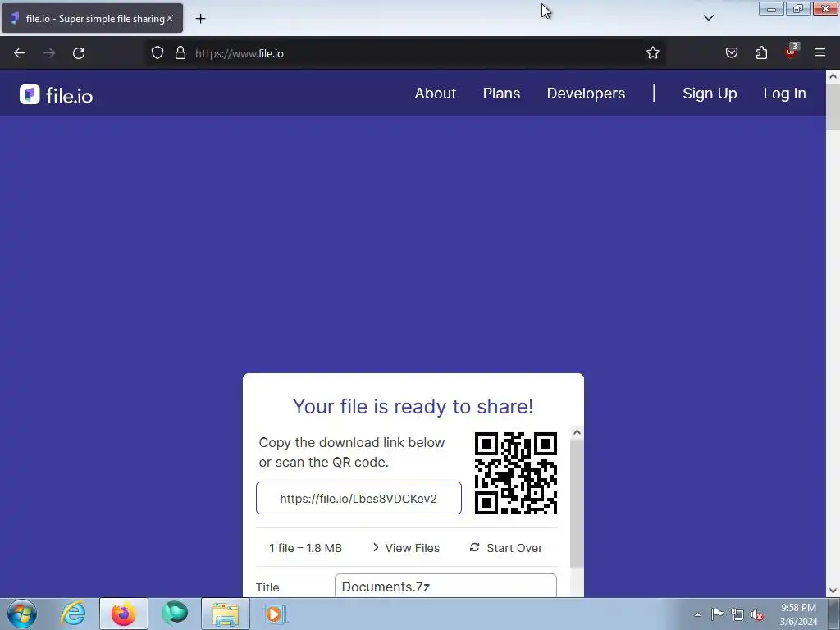Click the share panel's scroll up arrow
This screenshot has width=840, height=630.
point(577,432)
